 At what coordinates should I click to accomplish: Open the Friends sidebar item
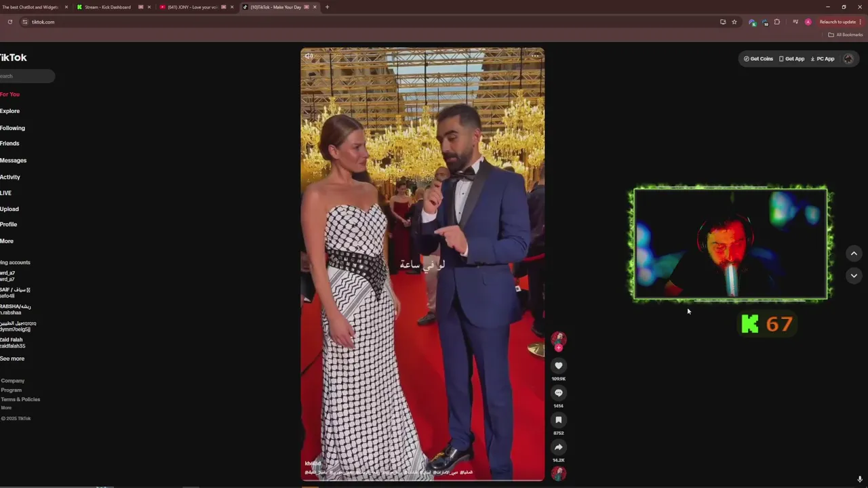point(9,144)
